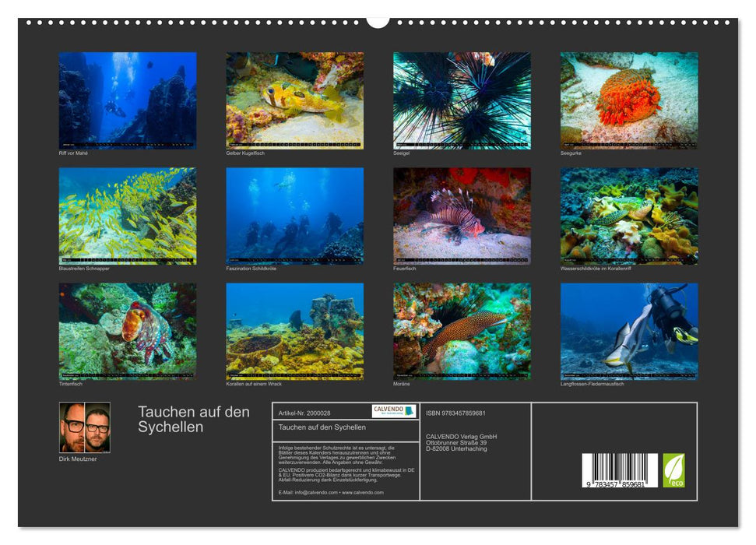This screenshot has height=545, width=756.
Task: Click the Faszination Schildkröte divers image
Action: pos(294,216)
